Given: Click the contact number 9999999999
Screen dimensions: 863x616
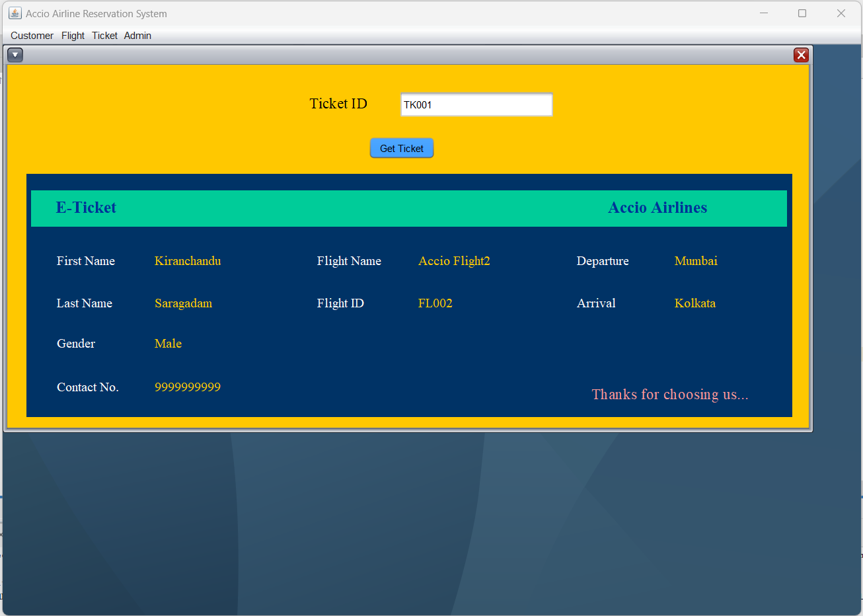Looking at the screenshot, I should pos(188,387).
